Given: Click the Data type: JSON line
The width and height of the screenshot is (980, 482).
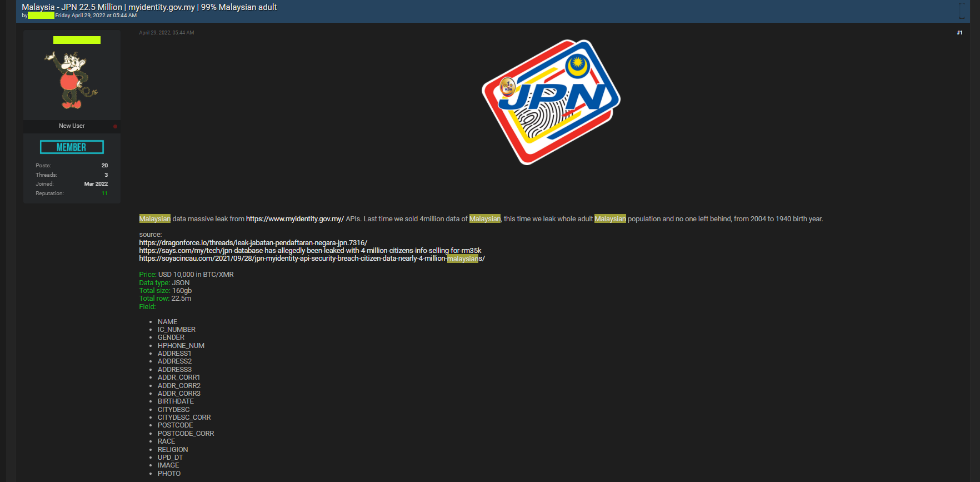Looking at the screenshot, I should pos(164,283).
